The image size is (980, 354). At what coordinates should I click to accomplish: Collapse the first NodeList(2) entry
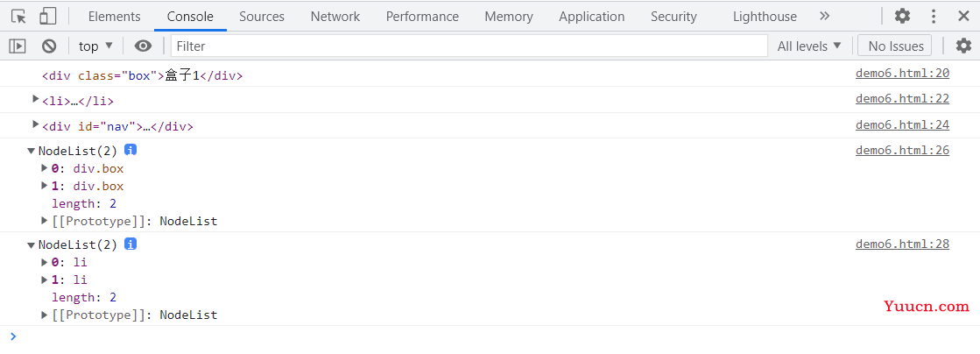pyautogui.click(x=31, y=151)
